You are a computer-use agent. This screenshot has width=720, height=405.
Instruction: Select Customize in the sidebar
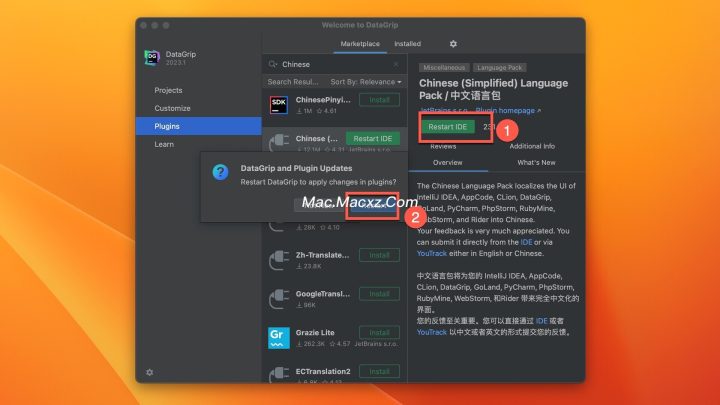coord(199,108)
